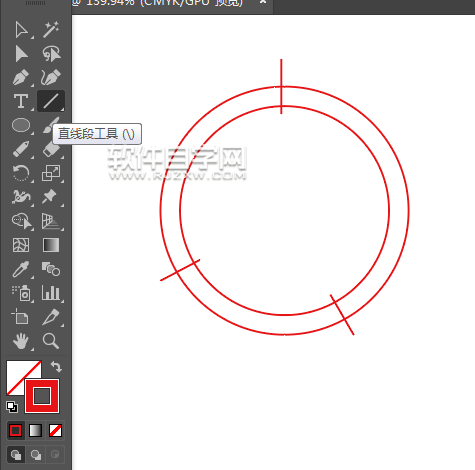This screenshot has width=475, height=470.
Task: Select the Eyedropper tool
Action: (x=21, y=269)
